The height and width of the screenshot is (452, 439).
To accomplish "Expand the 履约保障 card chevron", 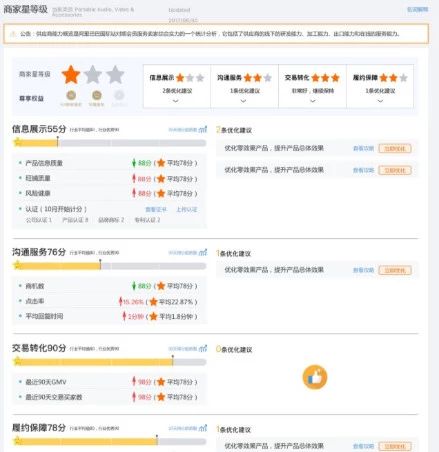I will [x=380, y=101].
